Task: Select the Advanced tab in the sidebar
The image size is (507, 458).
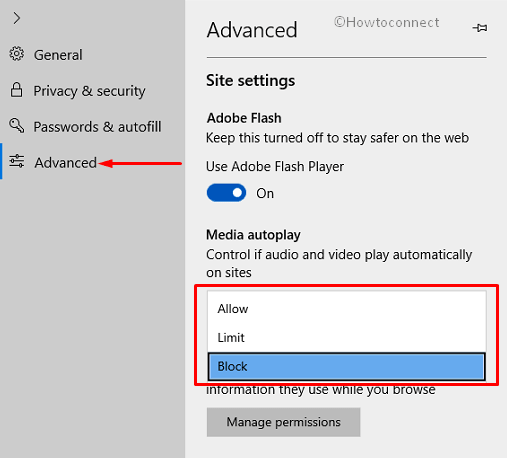Action: pyautogui.click(x=66, y=163)
